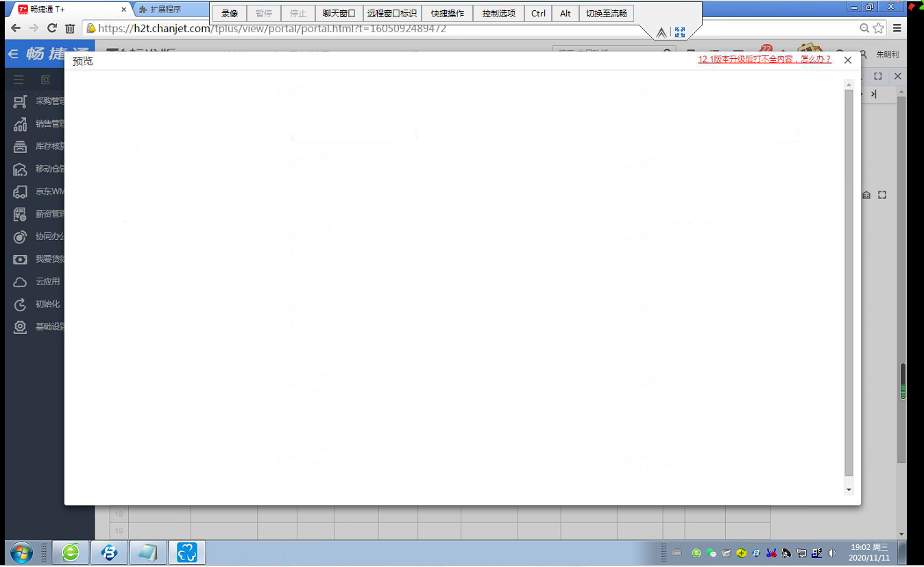Screen dimensions: 924x567
Task: Click the home icon on the right edge
Action: pos(866,195)
